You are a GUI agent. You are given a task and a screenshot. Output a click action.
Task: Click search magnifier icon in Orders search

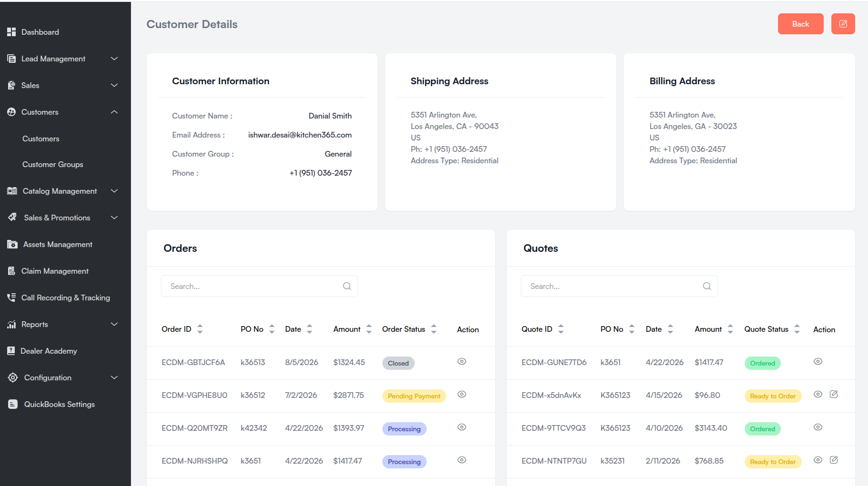click(x=347, y=286)
